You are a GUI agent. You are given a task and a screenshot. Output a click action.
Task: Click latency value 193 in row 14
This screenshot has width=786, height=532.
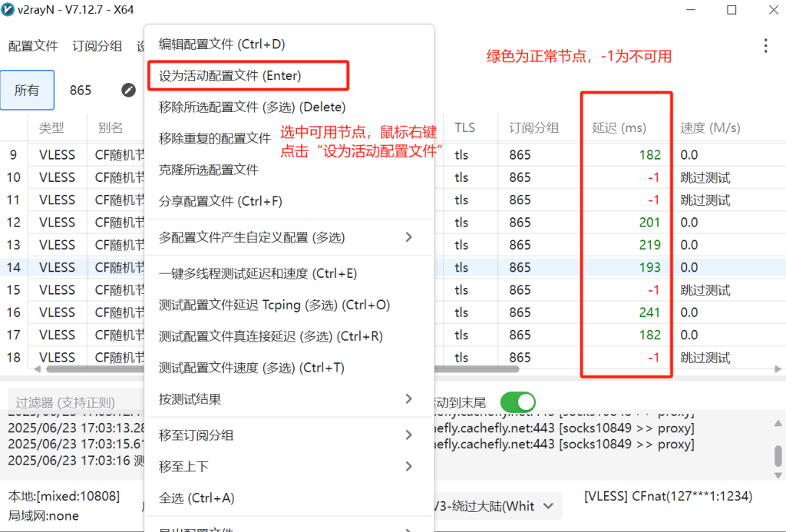649,268
